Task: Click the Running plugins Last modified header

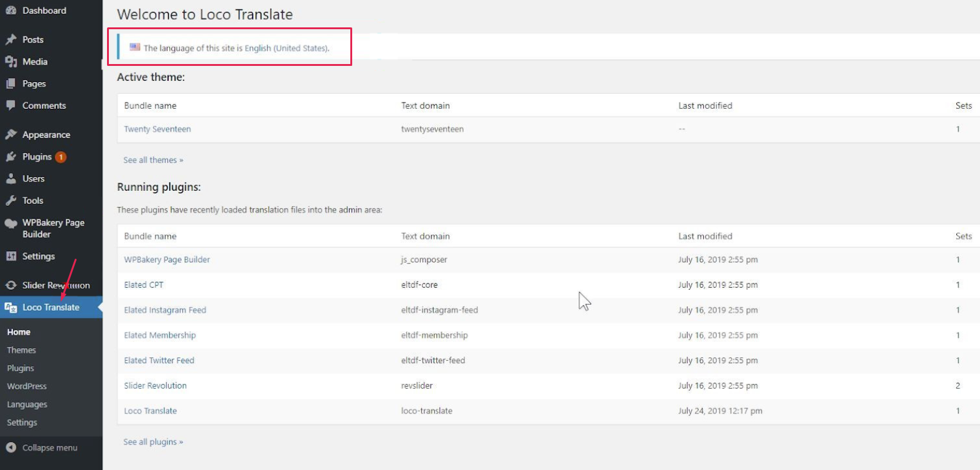Action: point(705,236)
